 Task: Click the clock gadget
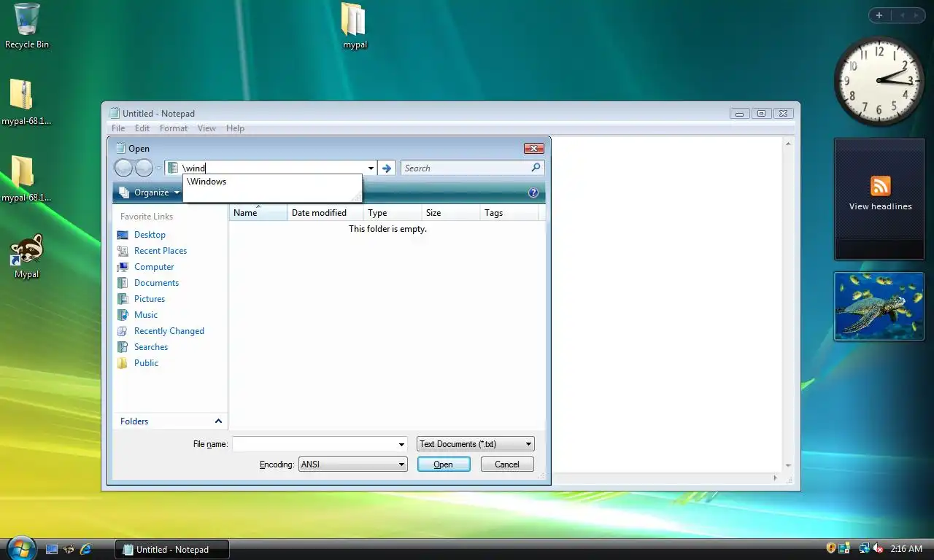click(x=878, y=81)
